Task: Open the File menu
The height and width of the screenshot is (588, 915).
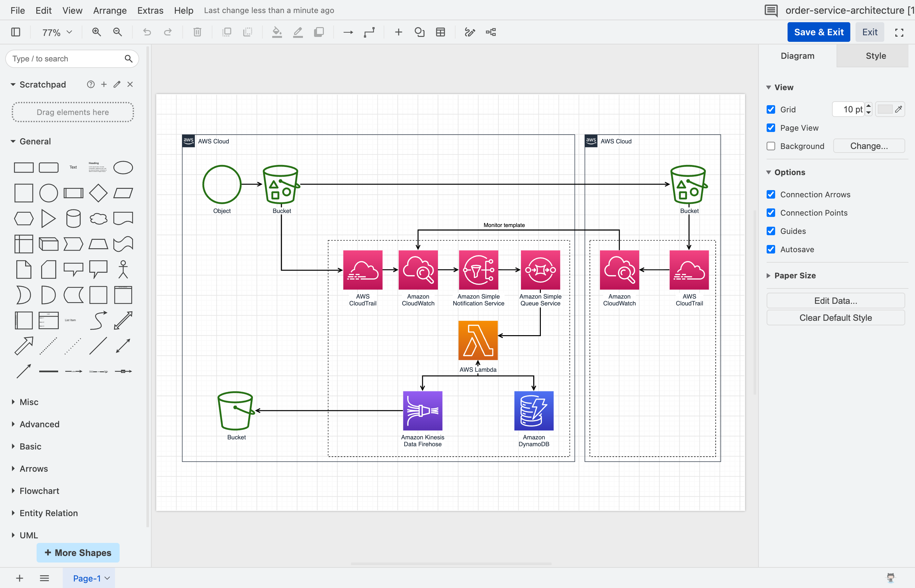Action: point(18,10)
